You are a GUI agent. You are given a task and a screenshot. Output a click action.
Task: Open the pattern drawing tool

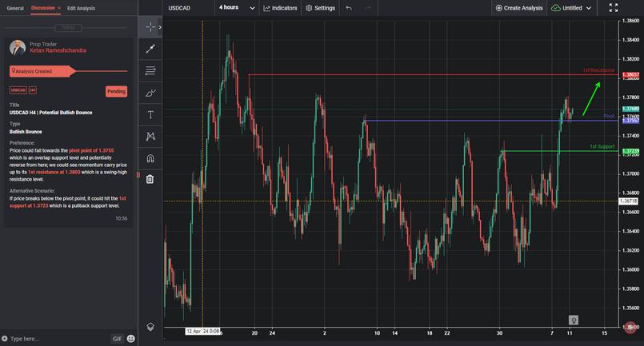(150, 137)
